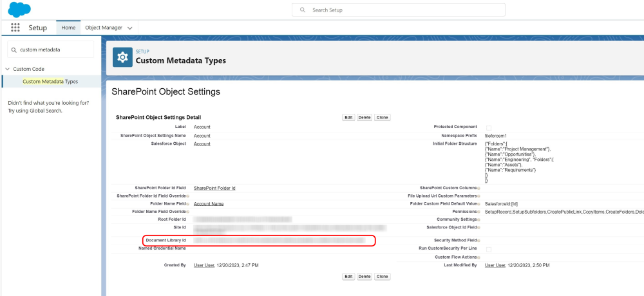Image resolution: width=644 pixels, height=296 pixels.
Task: Click the top Delete button
Action: [x=365, y=117]
